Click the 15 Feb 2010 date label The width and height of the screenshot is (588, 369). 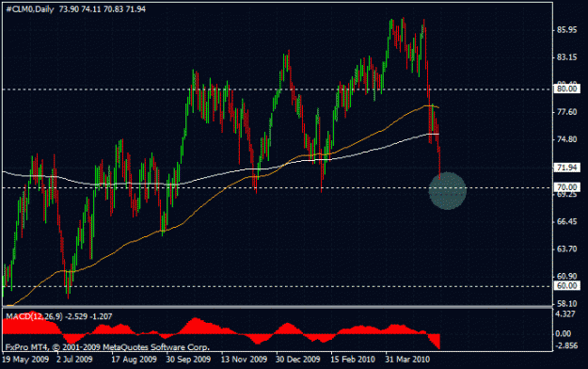353,360
